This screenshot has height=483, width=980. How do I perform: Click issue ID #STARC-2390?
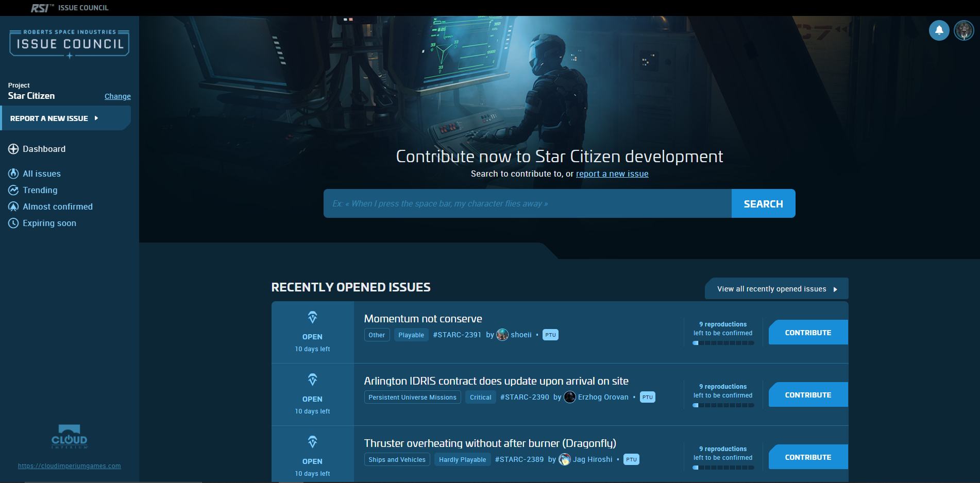click(525, 397)
